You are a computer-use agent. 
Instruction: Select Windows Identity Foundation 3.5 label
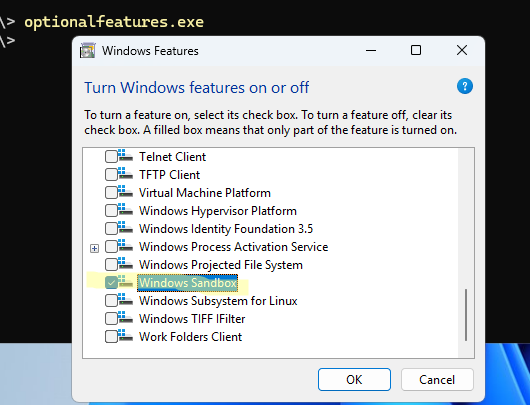tap(226, 229)
